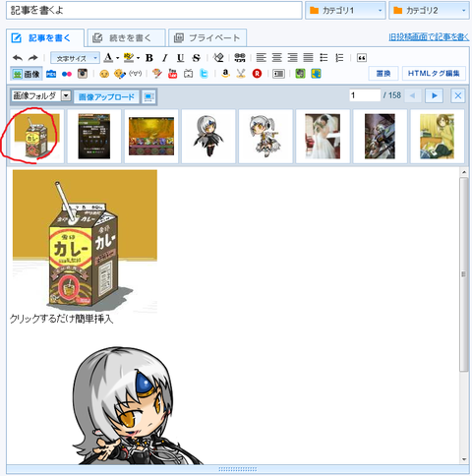The image size is (472, 476).
Task: Select the wedding dress photo thumbnail
Action: 323,136
